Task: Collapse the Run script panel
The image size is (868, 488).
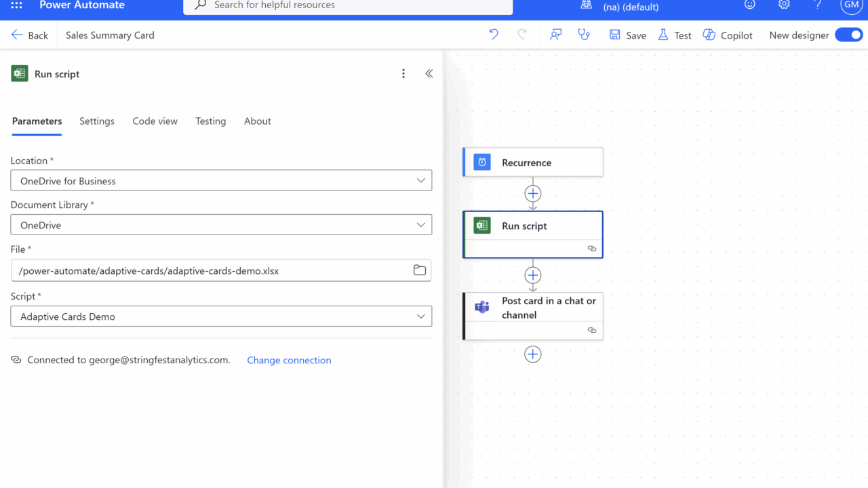Action: (429, 74)
